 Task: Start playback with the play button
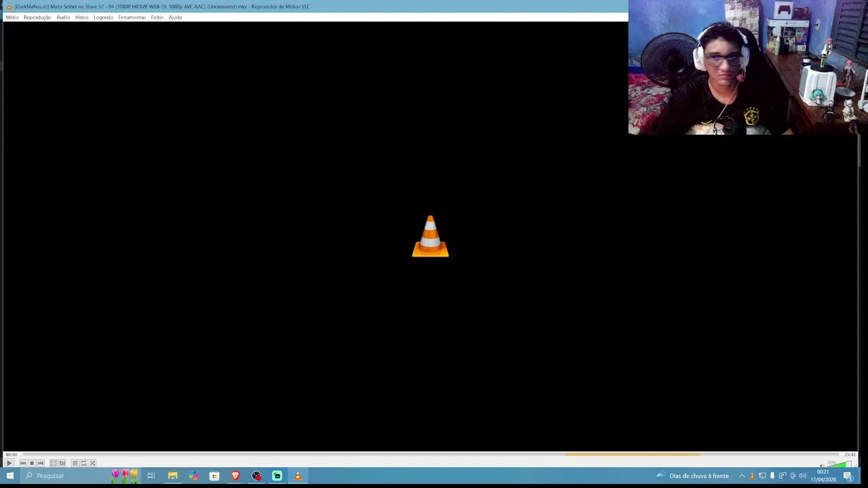pos(9,463)
